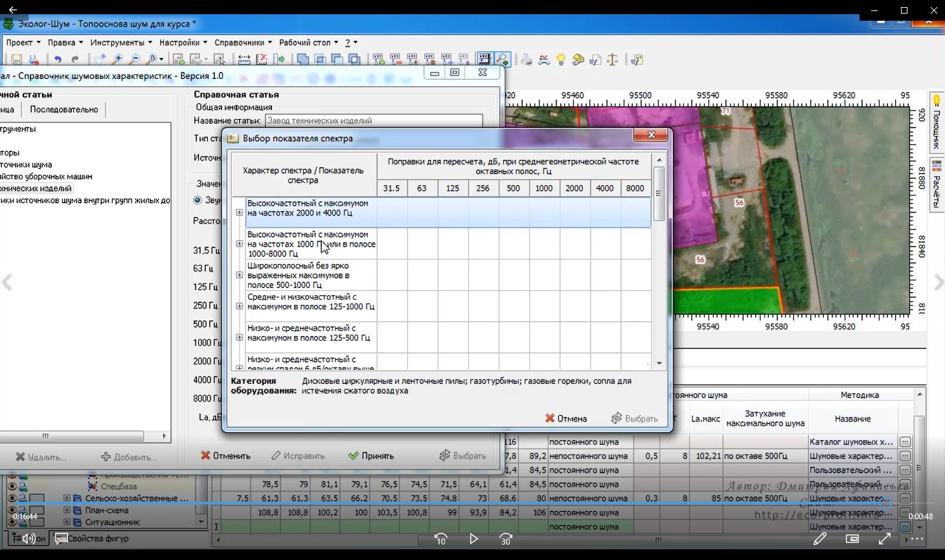Toggle eye visibility for Сельско-хозяйственные layer

[12, 498]
